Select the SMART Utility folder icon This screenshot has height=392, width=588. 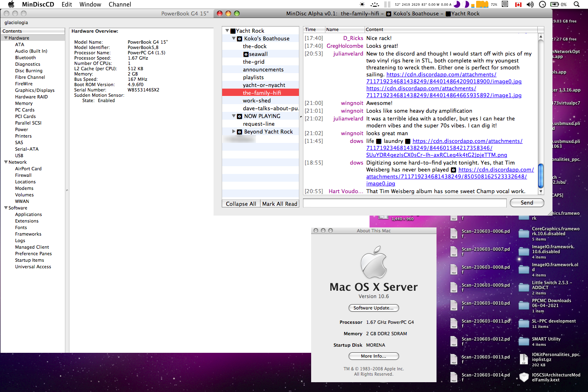(524, 341)
